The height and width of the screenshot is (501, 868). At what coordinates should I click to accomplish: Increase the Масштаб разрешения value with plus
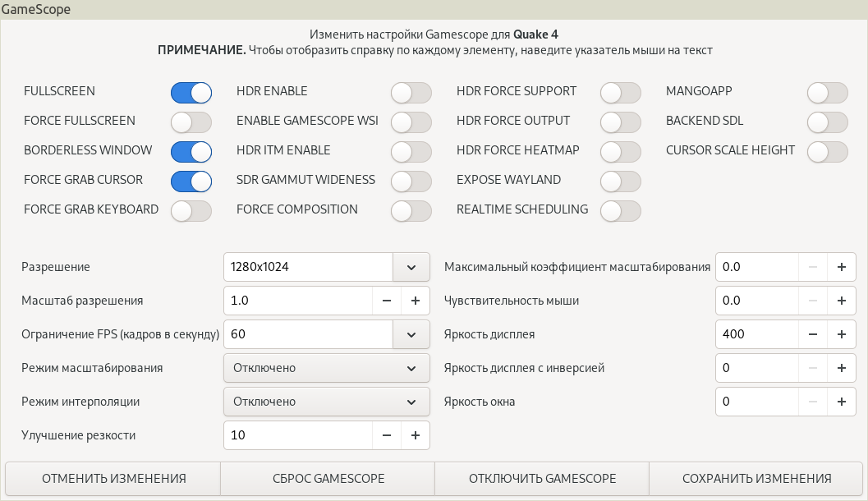pos(415,301)
